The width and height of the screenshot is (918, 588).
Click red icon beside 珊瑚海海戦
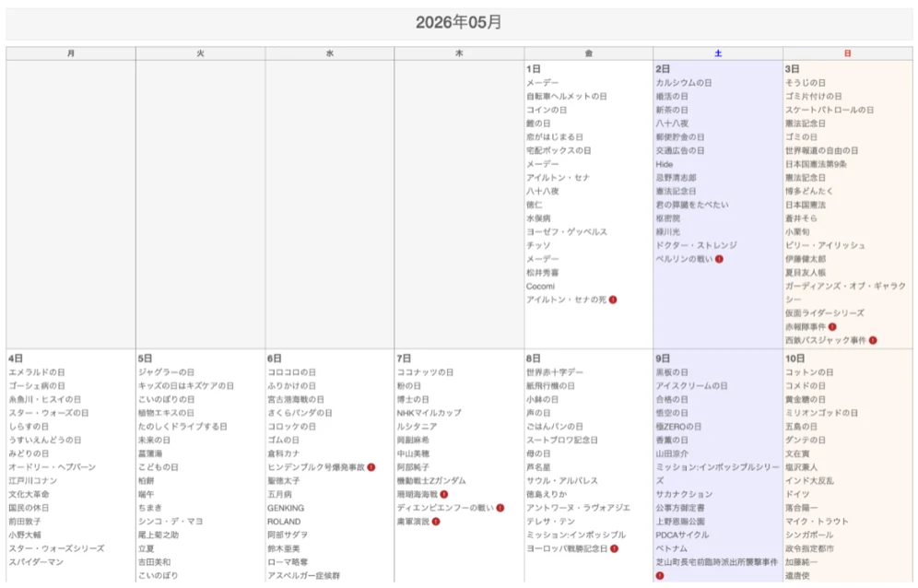(443, 494)
